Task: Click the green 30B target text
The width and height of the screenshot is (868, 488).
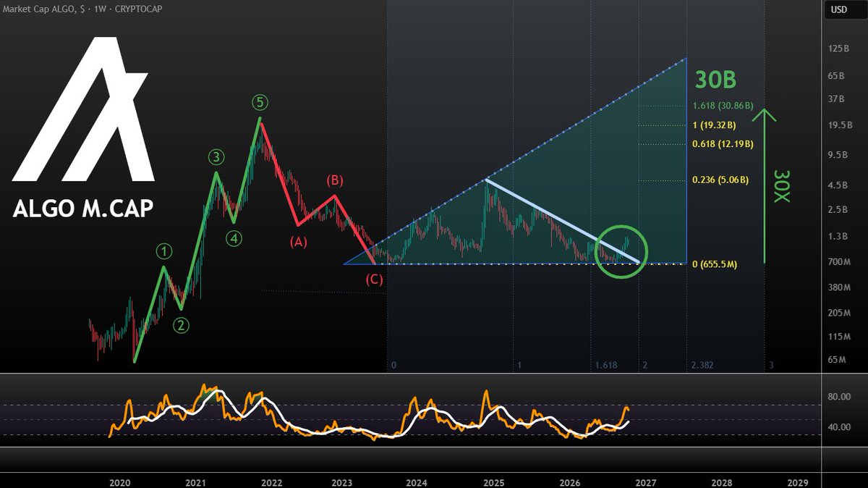Action: point(716,79)
